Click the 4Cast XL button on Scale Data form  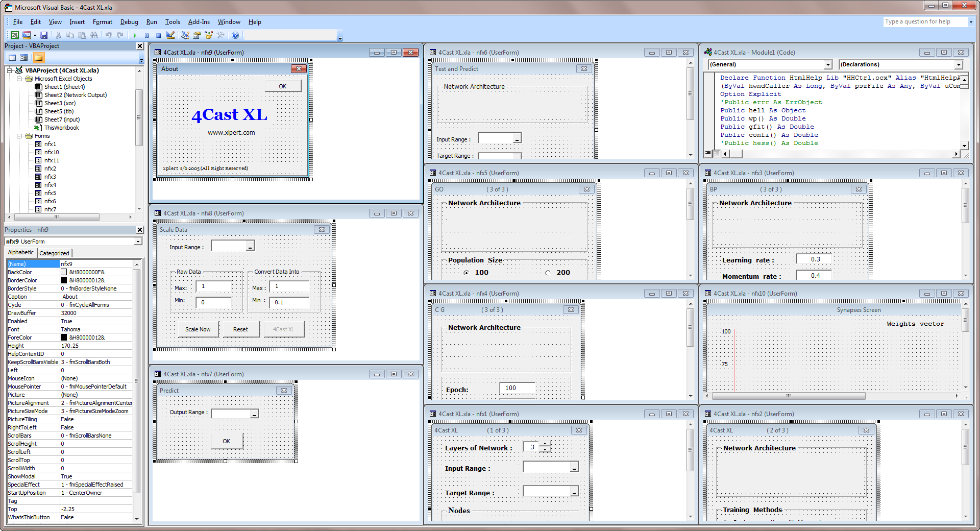283,329
